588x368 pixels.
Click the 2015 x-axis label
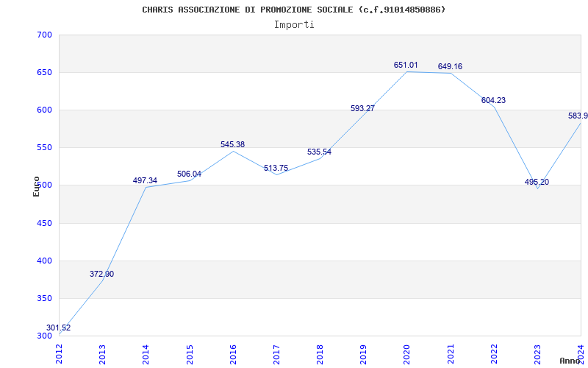click(x=190, y=354)
